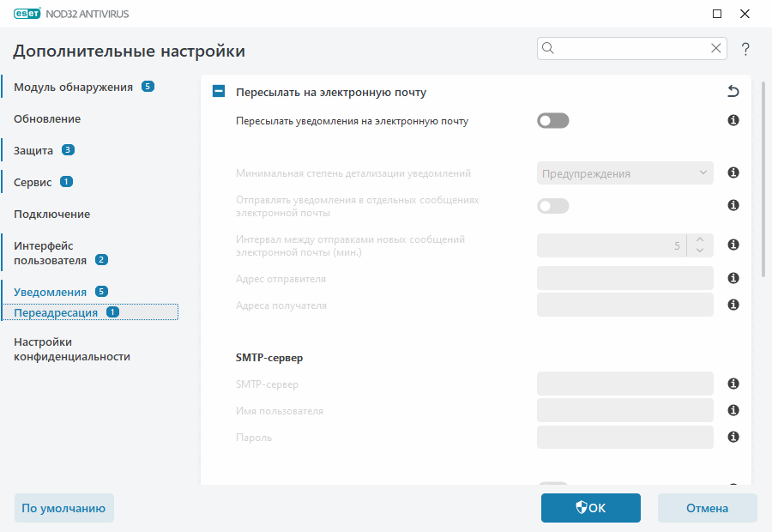Enable forwarding notifications to email
The width and height of the screenshot is (772, 532).
[x=553, y=121]
